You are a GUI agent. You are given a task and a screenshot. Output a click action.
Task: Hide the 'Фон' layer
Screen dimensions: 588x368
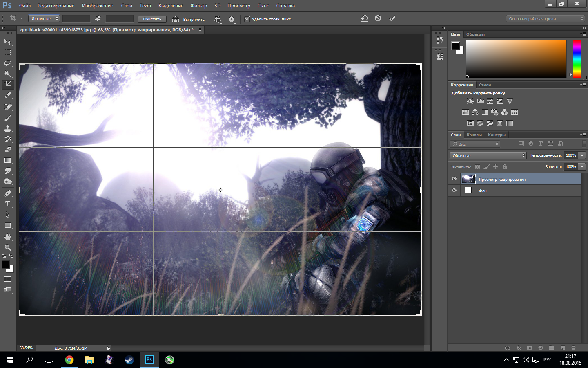point(454,191)
